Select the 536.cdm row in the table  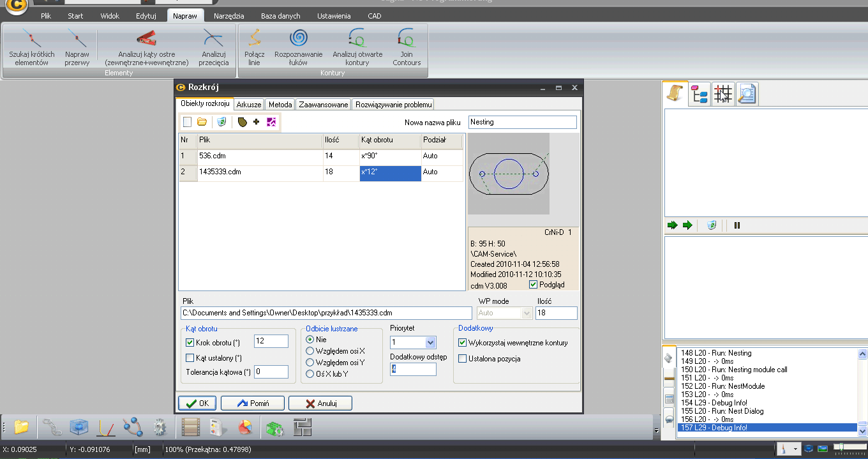click(321, 157)
